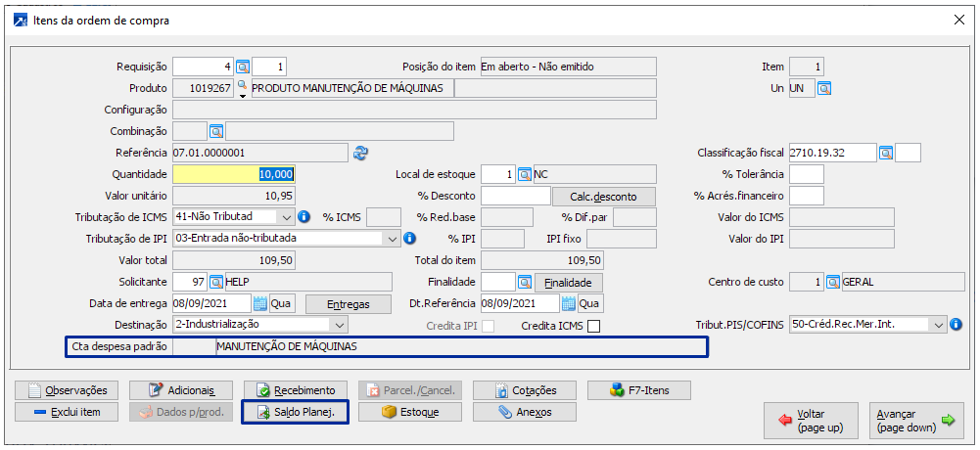Open the Entregas button
The image size is (980, 450).
tap(349, 304)
